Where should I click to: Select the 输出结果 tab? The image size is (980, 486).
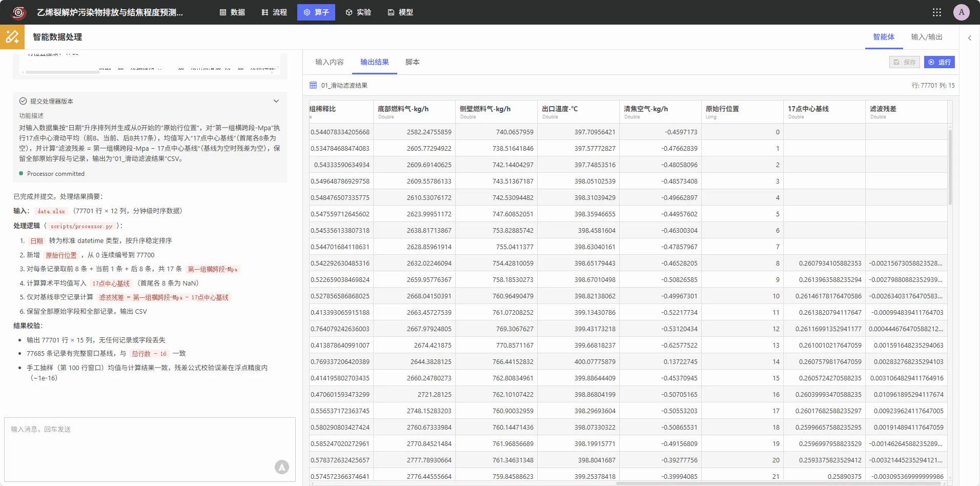[375, 62]
